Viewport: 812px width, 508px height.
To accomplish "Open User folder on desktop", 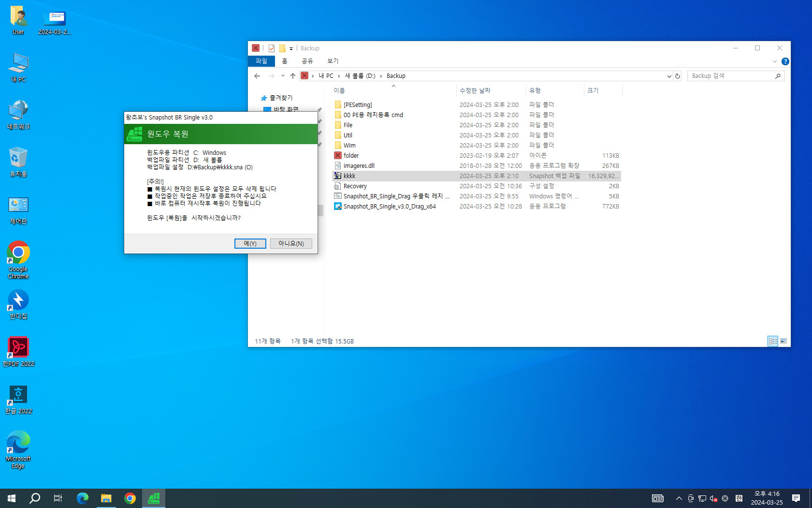I will [x=18, y=20].
